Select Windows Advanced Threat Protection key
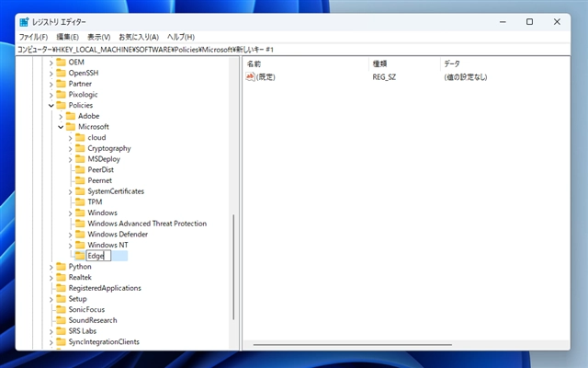Viewport: 588px width, 368px height. [x=147, y=224]
